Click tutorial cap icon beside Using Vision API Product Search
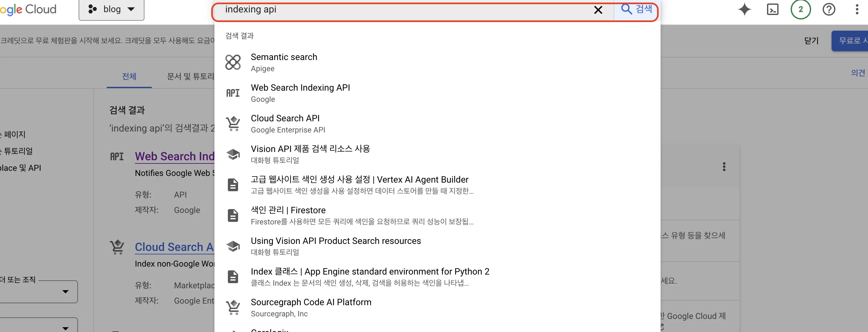The height and width of the screenshot is (332, 868). click(233, 246)
